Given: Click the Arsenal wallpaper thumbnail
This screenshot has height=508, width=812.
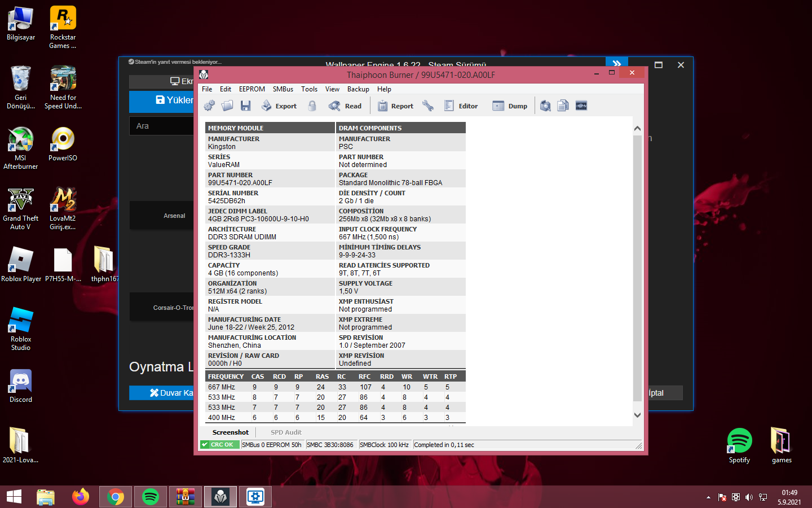Looking at the screenshot, I should (x=162, y=216).
